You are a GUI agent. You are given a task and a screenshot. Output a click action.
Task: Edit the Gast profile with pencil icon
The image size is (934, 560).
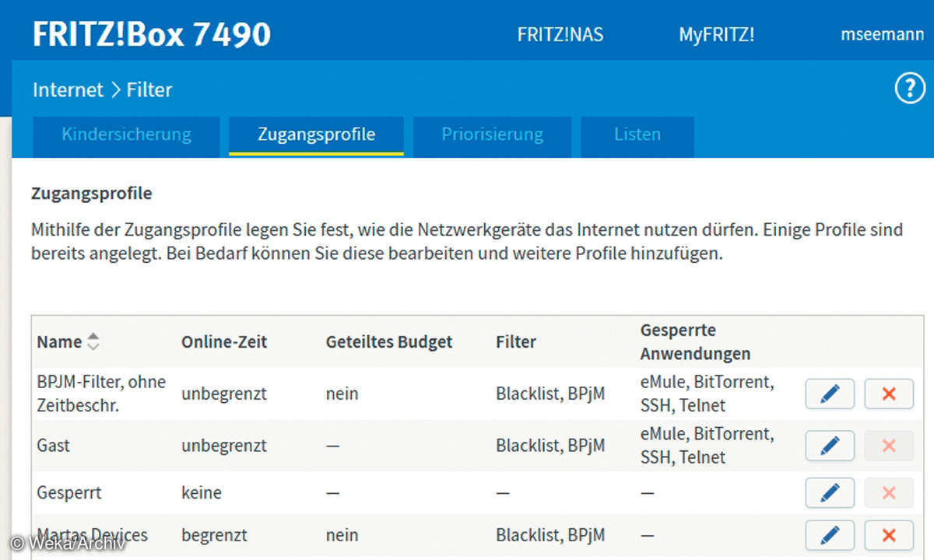pyautogui.click(x=830, y=446)
